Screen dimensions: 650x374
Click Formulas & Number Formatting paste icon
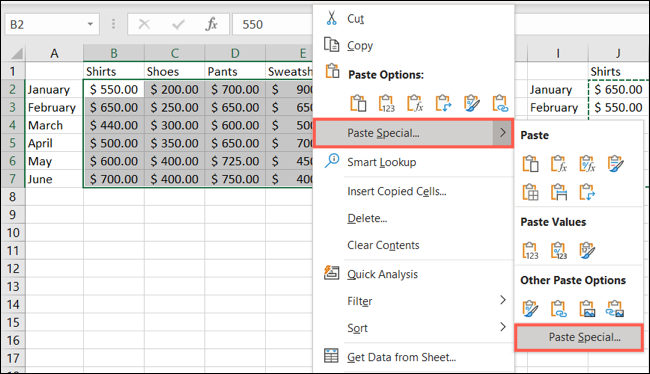587,164
